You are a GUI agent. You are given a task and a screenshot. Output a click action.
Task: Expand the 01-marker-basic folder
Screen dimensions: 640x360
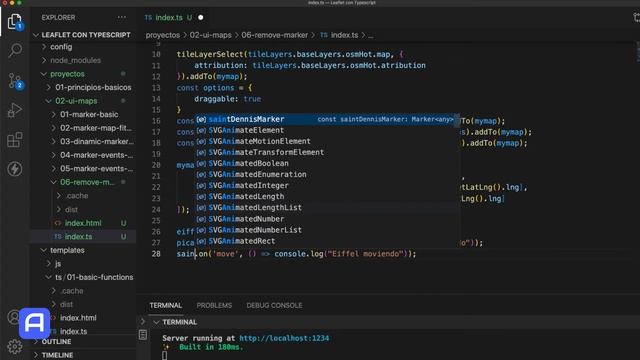click(83, 114)
